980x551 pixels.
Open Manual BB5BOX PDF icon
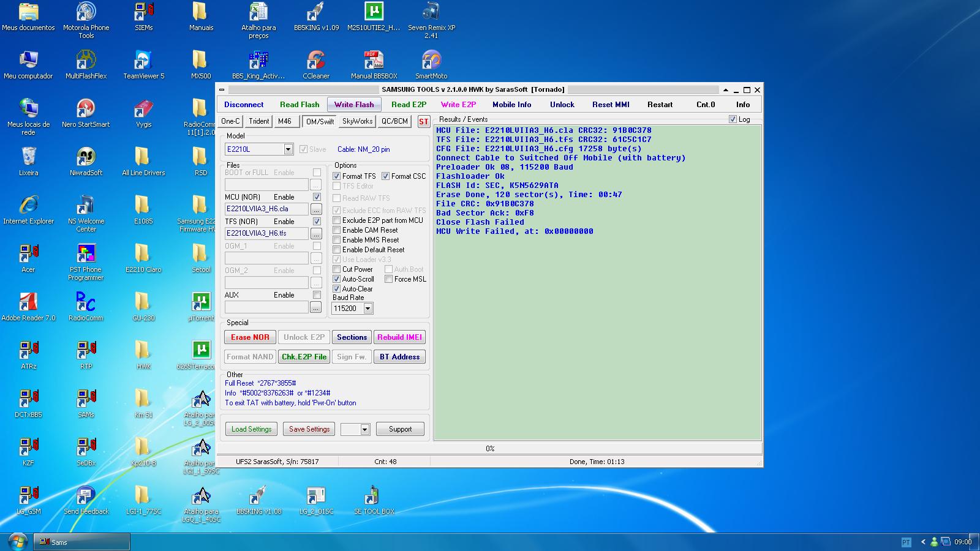click(x=374, y=65)
